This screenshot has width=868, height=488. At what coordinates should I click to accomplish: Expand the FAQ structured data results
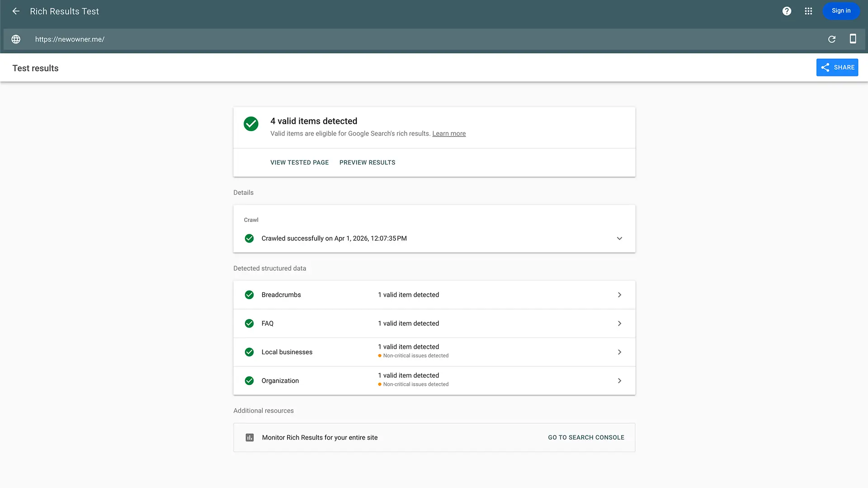(619, 323)
